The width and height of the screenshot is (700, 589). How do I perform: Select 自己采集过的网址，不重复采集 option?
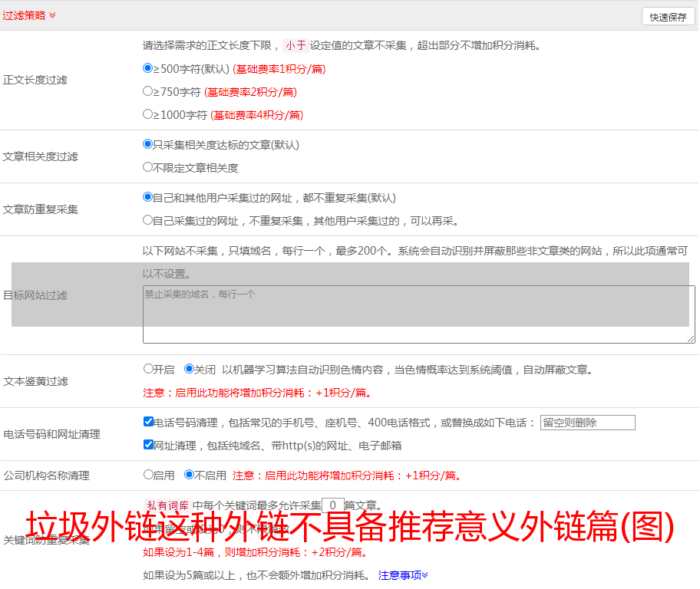(x=148, y=220)
